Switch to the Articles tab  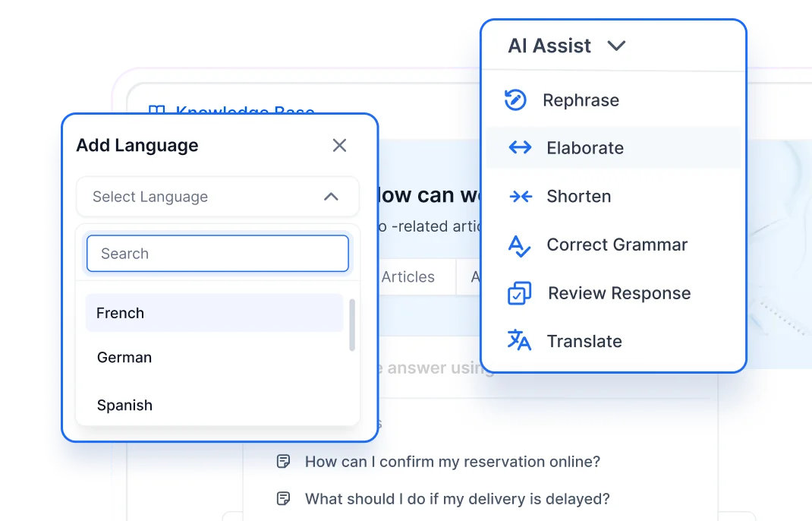[408, 276]
